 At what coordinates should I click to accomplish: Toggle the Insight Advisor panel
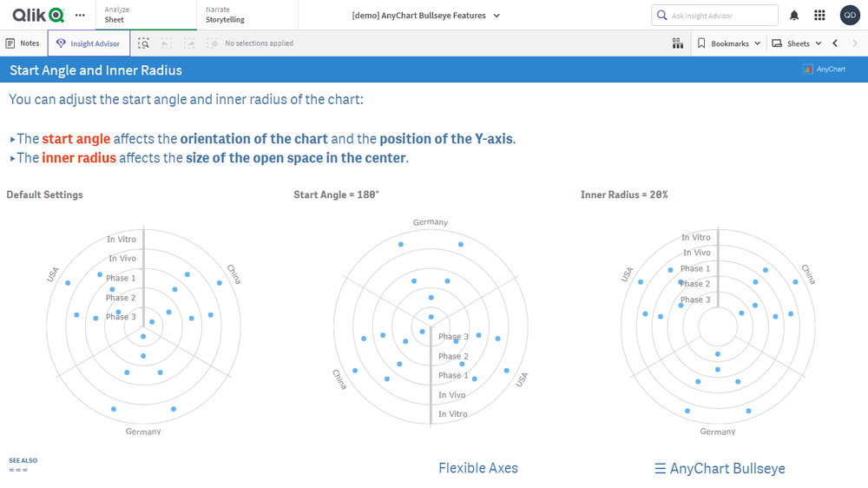coord(89,43)
